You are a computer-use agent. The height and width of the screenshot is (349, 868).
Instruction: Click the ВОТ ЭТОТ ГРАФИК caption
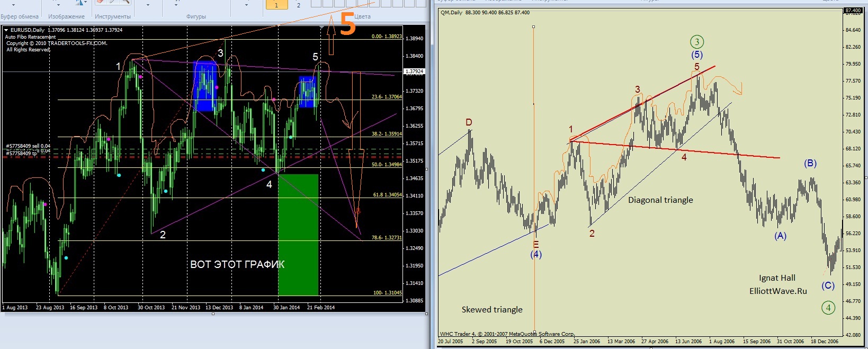(237, 264)
